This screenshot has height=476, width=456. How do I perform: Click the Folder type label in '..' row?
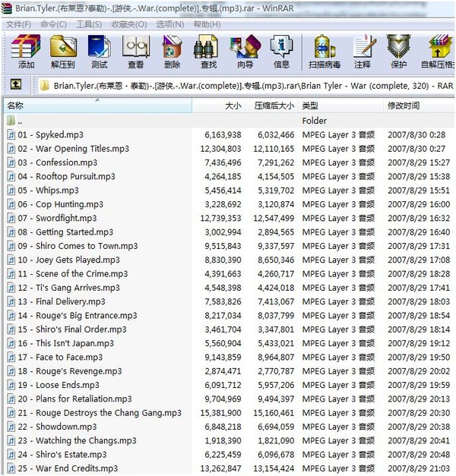(x=315, y=121)
